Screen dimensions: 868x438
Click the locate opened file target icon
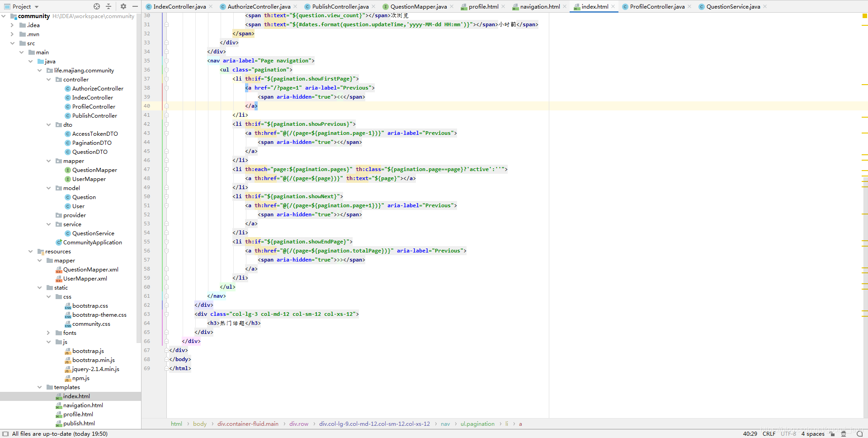(97, 6)
